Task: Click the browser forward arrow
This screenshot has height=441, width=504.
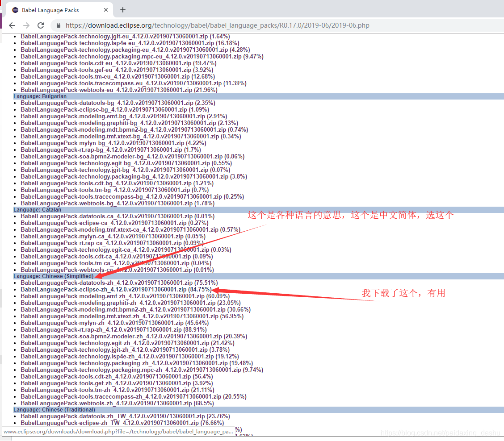Action: coord(26,25)
